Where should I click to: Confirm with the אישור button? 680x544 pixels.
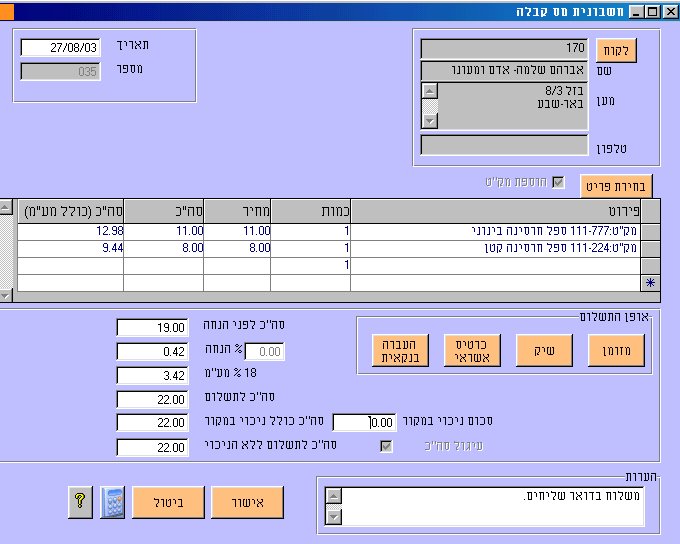click(x=247, y=502)
